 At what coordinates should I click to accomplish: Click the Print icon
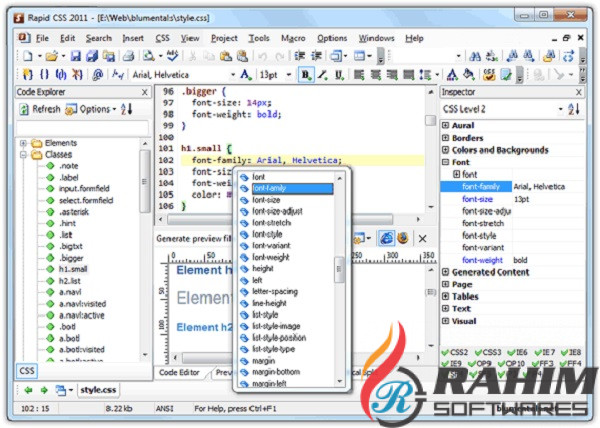129,56
